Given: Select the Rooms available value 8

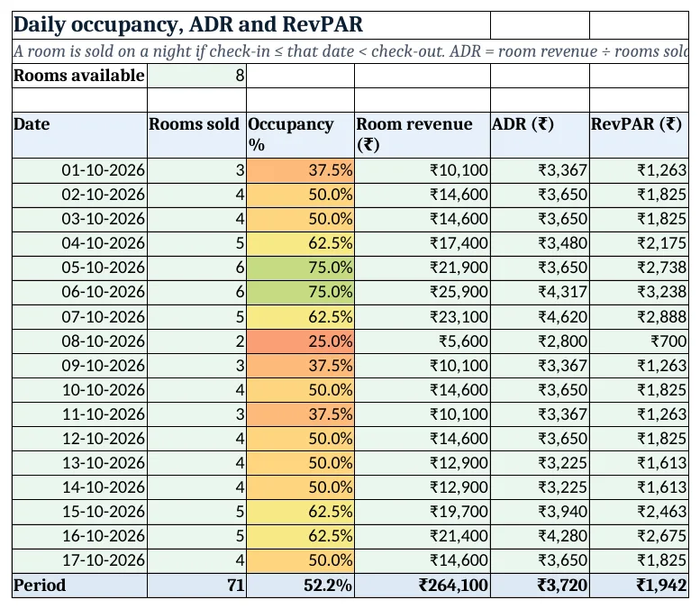Looking at the screenshot, I should click(197, 76).
